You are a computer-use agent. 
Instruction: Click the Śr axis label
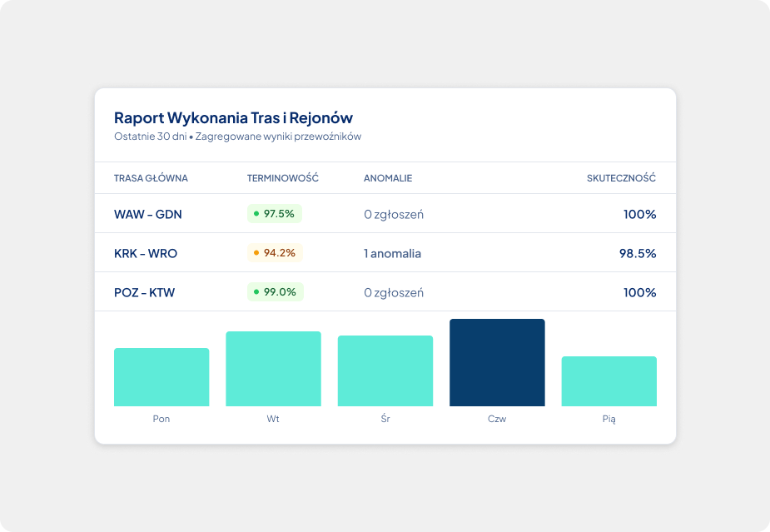(385, 419)
